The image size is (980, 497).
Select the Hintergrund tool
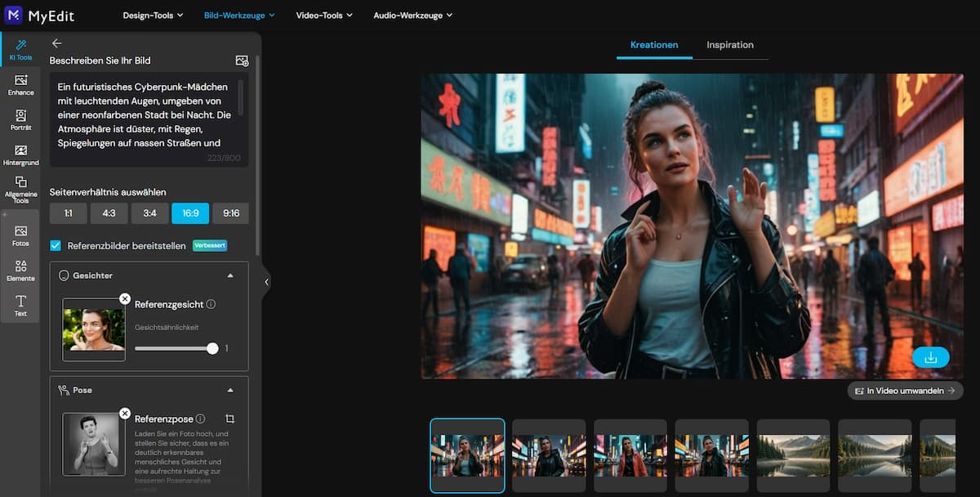20,154
